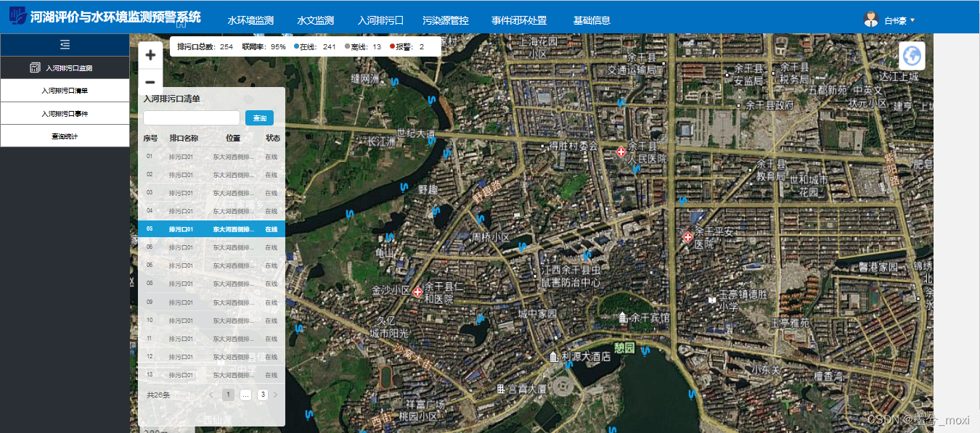The width and height of the screenshot is (980, 433).
Task: Select outlet marker on pond left of 城中家园
Action: (480, 318)
